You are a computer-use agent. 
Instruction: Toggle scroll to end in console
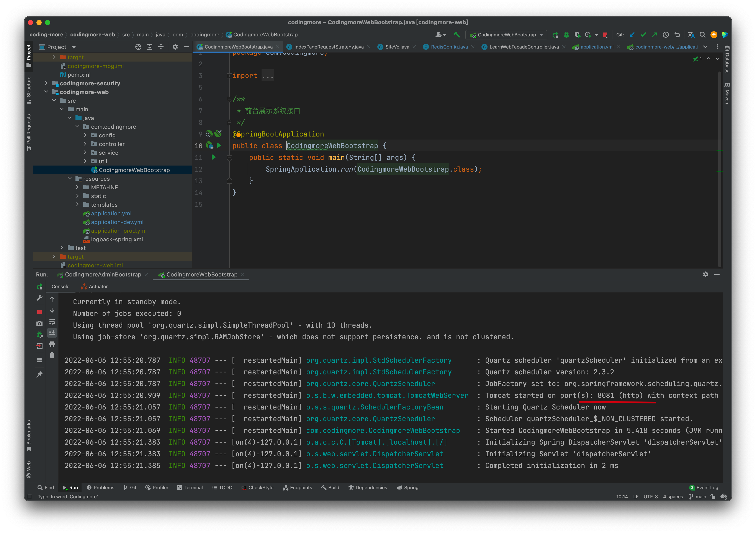[x=52, y=333]
